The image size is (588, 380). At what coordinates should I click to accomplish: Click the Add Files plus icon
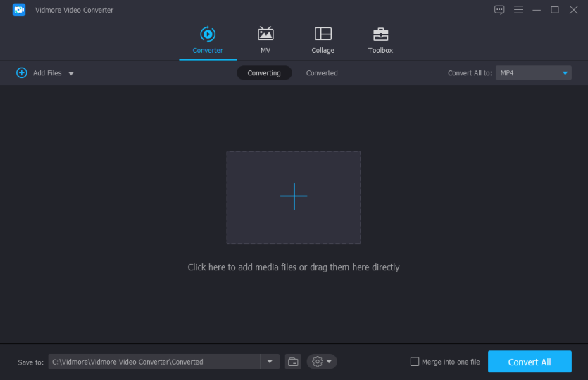pyautogui.click(x=22, y=72)
